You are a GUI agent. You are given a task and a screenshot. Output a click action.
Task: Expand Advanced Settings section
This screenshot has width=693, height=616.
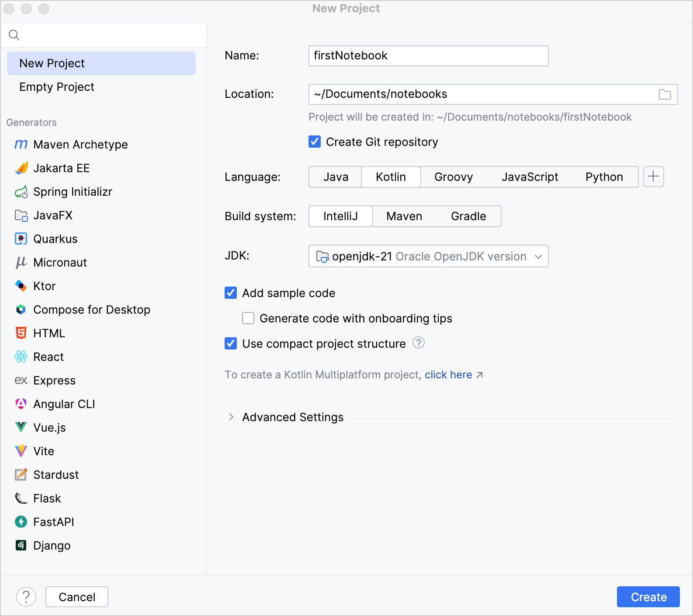[231, 417]
